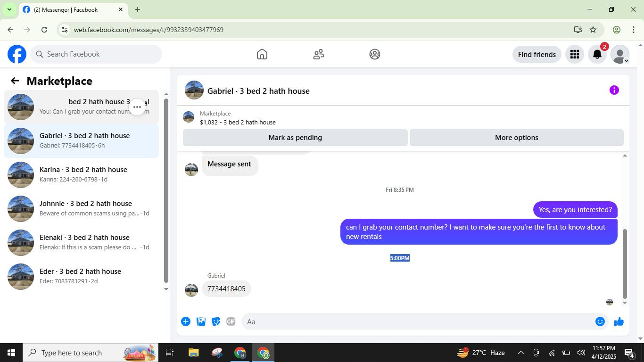644x362 pixels.
Task: Click the selected 5:00PM timestamp
Action: [400, 258]
